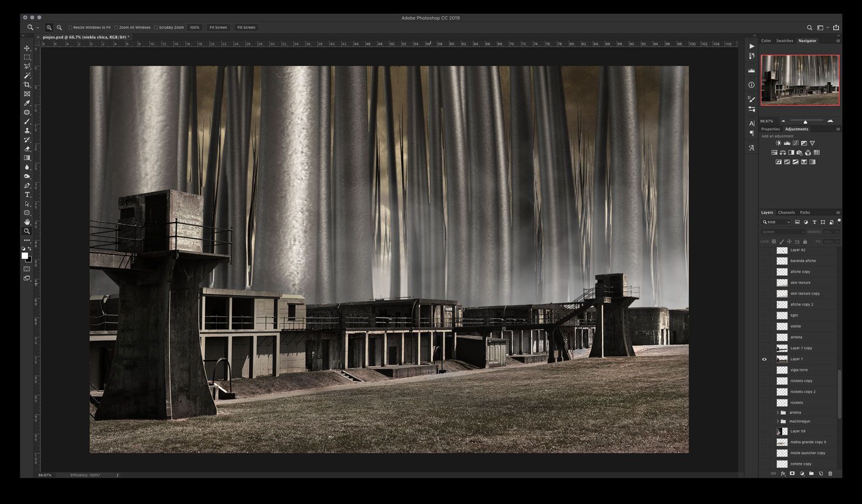Expand the antena layer group
This screenshot has height=504, width=862.
(777, 412)
